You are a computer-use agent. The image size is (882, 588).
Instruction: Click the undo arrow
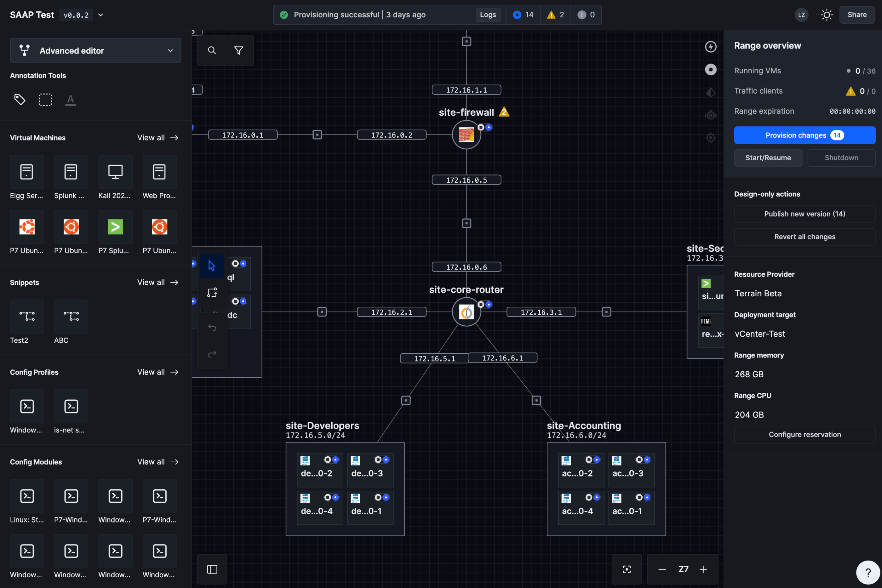212,328
